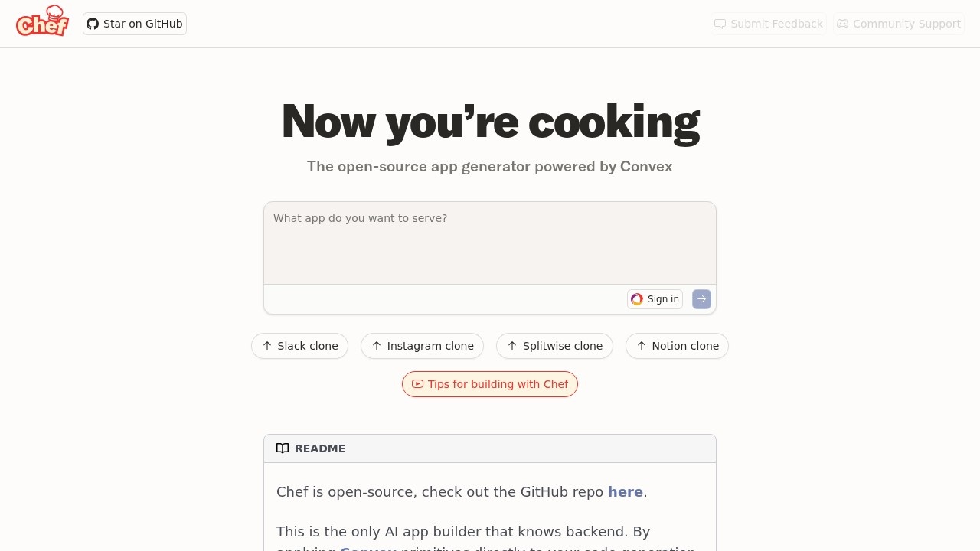980x551 pixels.
Task: Open Community Support
Action: click(899, 24)
